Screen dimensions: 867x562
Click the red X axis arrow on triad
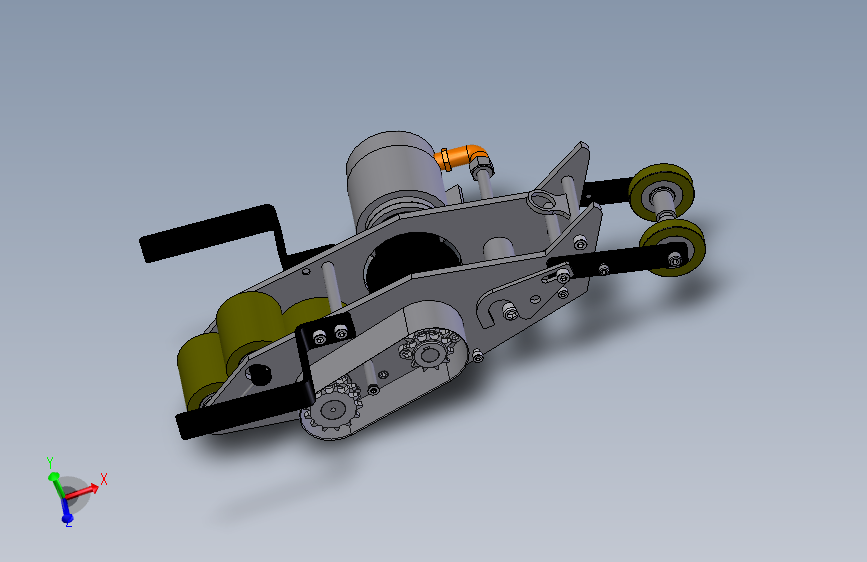pyautogui.click(x=83, y=491)
